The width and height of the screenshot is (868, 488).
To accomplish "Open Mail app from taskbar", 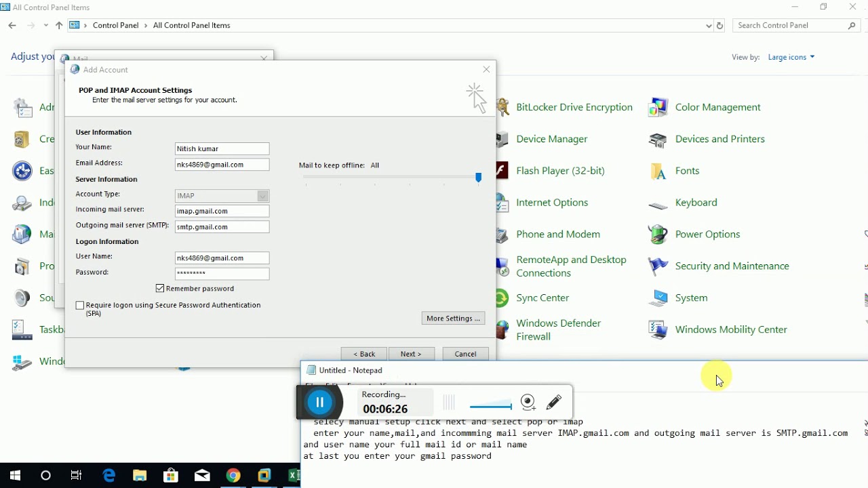I will (201, 476).
